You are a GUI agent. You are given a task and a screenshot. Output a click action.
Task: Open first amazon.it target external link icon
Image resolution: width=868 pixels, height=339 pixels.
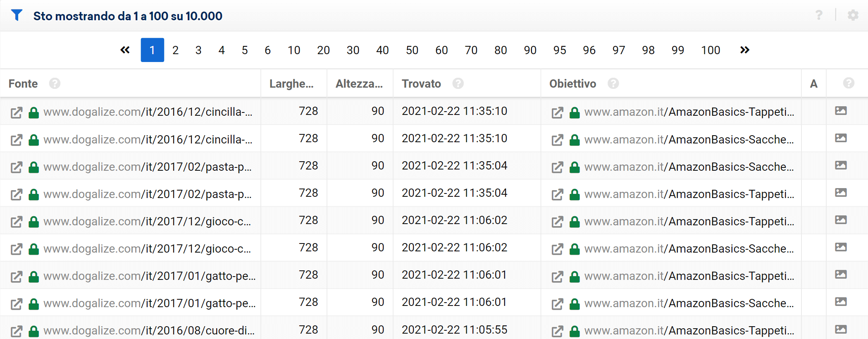click(557, 112)
